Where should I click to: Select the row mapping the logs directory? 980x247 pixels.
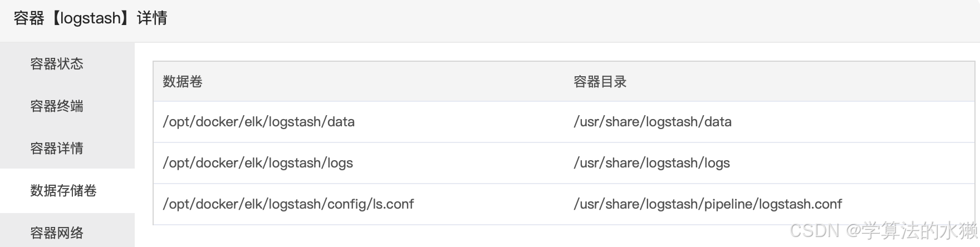563,163
